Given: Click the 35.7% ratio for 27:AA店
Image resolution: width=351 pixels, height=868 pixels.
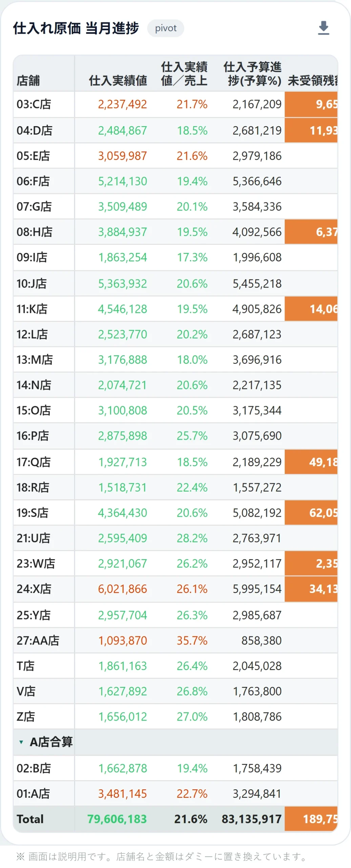Looking at the screenshot, I should [192, 640].
